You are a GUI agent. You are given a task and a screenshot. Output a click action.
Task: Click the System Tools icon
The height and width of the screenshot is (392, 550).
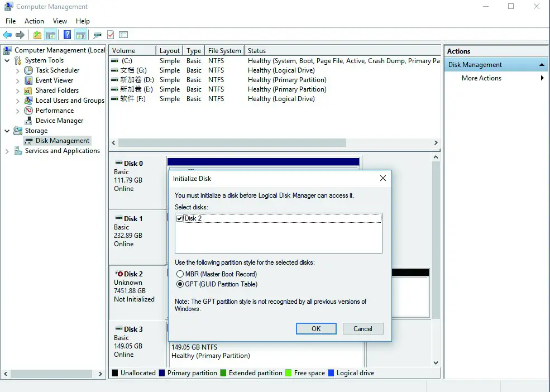coord(18,60)
